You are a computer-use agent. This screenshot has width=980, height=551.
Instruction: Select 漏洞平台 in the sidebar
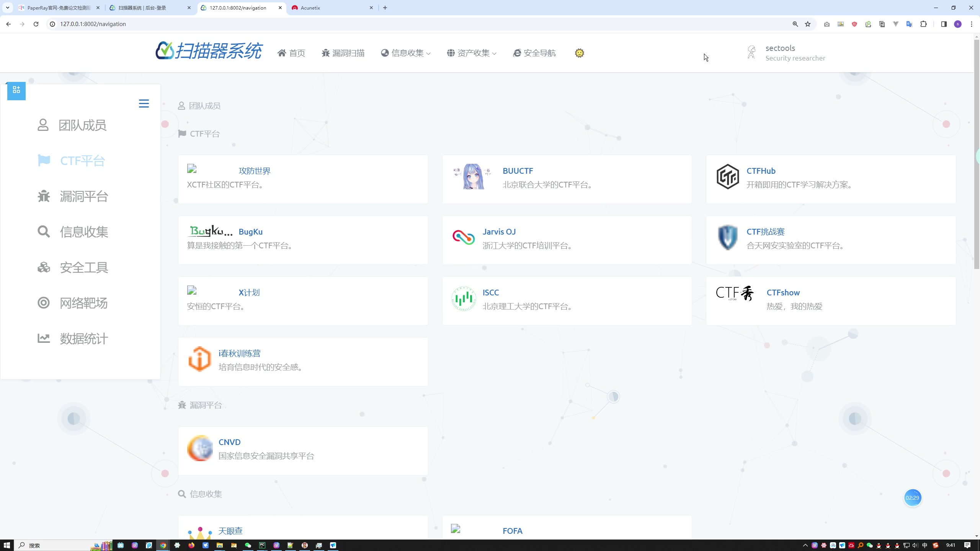73,196
